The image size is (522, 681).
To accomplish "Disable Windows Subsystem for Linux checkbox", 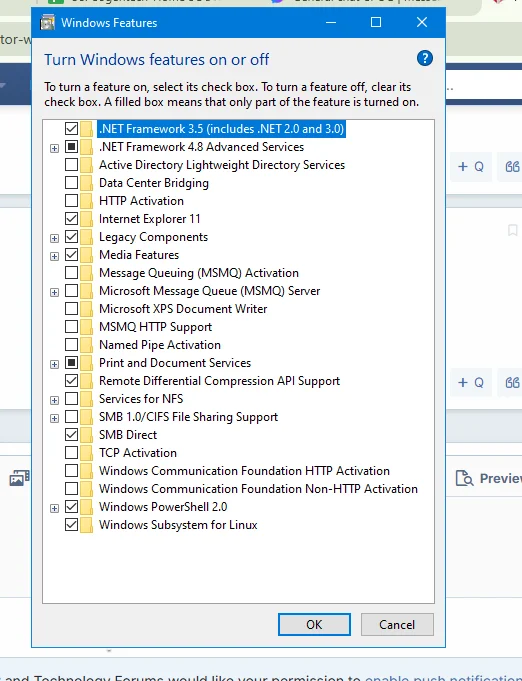I will click(x=71, y=525).
